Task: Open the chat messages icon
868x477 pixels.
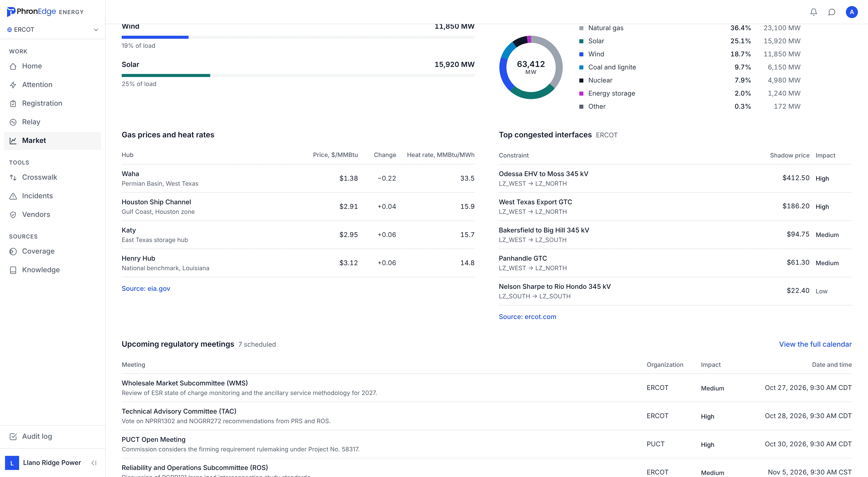Action: point(832,12)
